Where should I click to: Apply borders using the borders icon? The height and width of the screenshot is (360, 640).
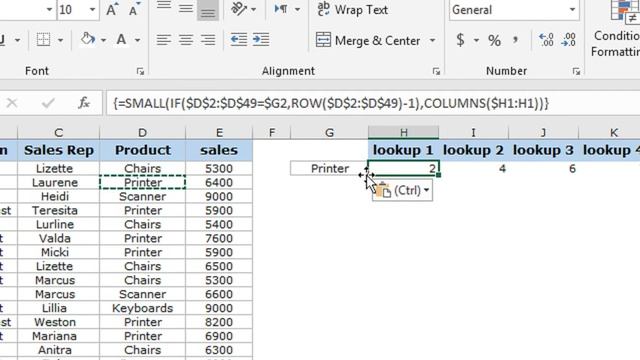43,40
